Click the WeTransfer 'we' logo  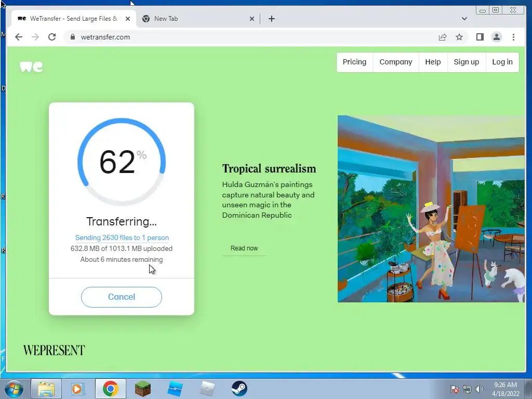click(x=31, y=67)
